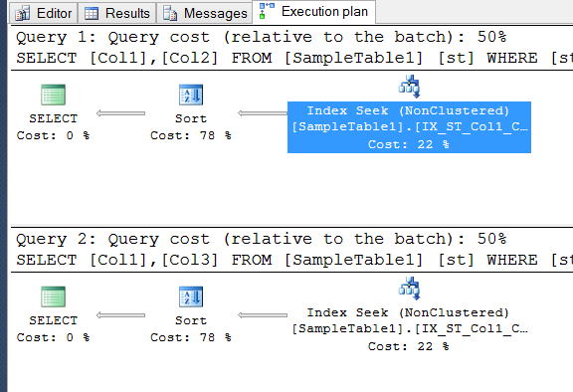Open the Results tab
Screen dimensions: 573x392
pos(117,13)
